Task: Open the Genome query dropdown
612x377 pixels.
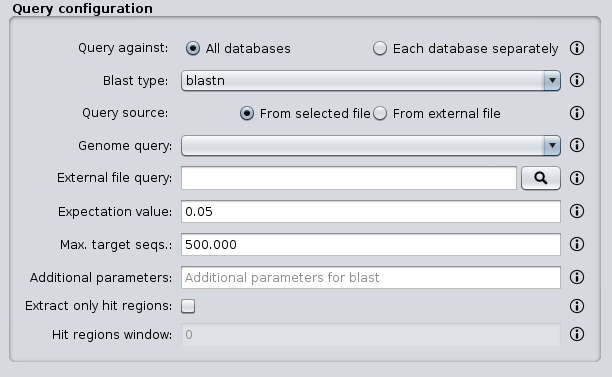Action: pos(371,146)
